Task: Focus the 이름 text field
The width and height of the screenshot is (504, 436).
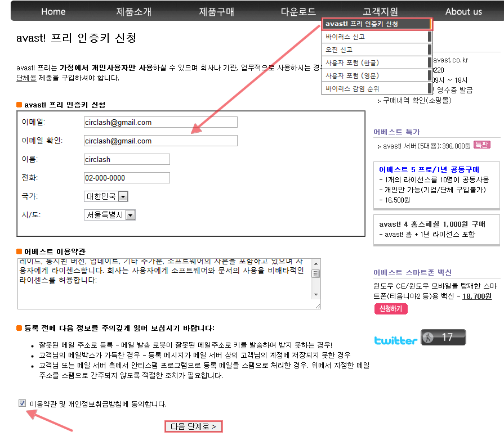Action: tap(127, 159)
